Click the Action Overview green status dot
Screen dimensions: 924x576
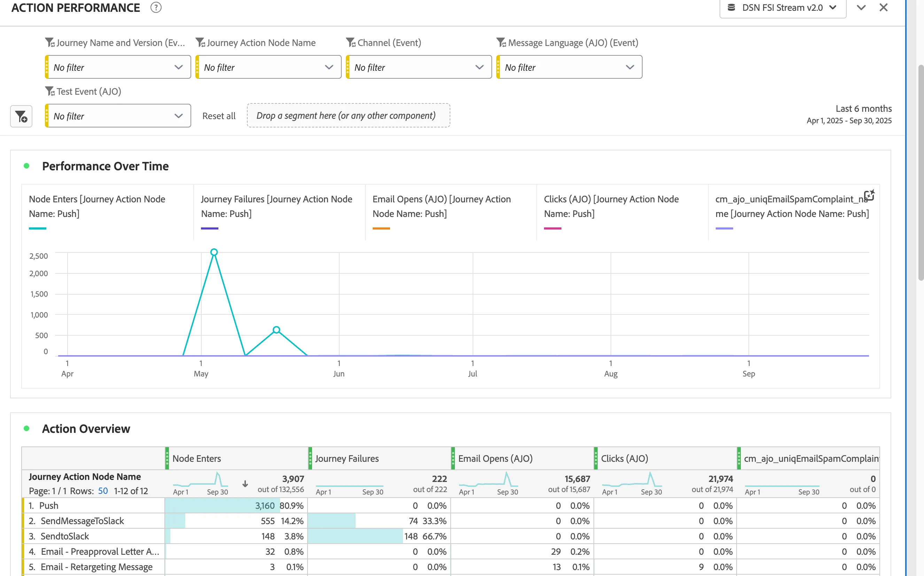26,429
